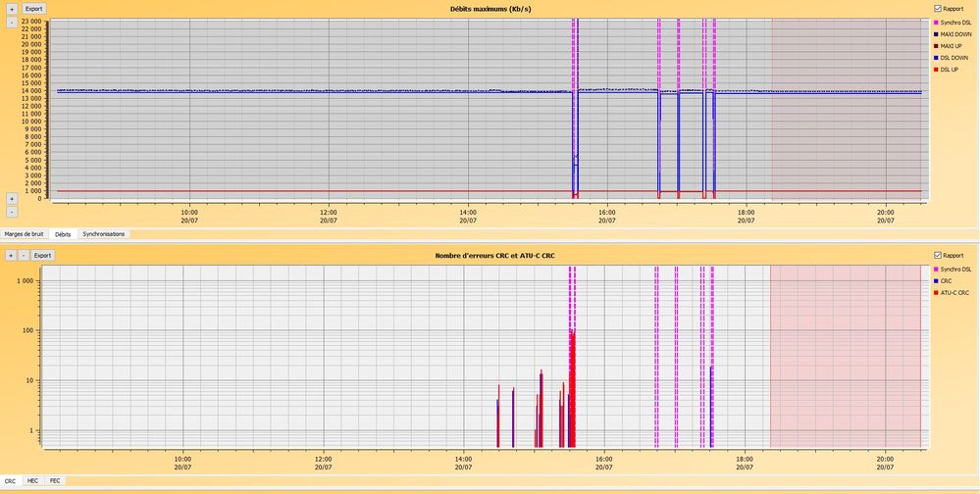Viewport: 980px width, 494px height.
Task: Click the plus button at bottom of speed chart's Y axis
Action: (11, 198)
